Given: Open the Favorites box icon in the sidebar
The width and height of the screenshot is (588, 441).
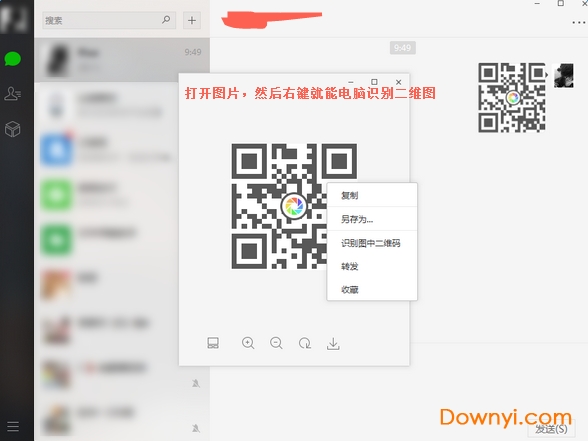Looking at the screenshot, I should point(12,129).
